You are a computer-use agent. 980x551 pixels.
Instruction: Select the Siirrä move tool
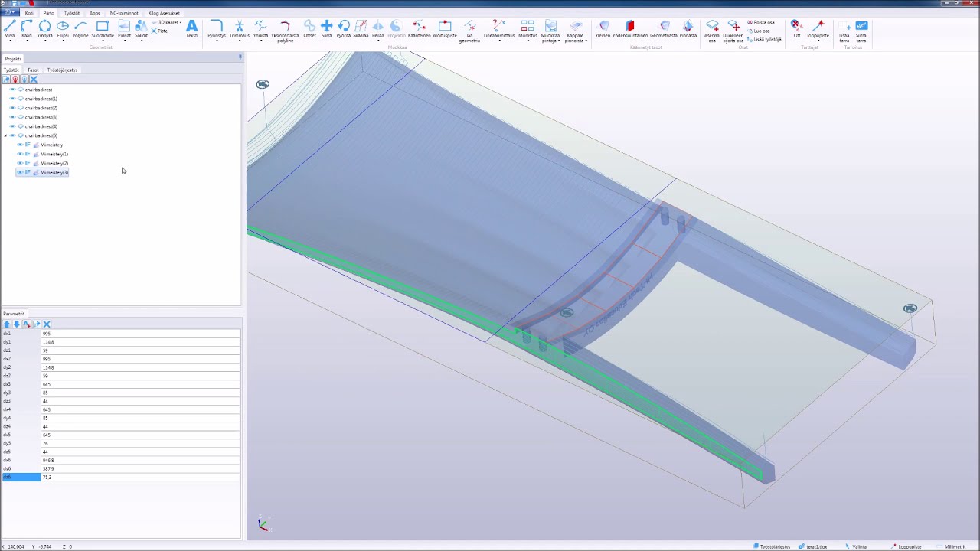(327, 29)
